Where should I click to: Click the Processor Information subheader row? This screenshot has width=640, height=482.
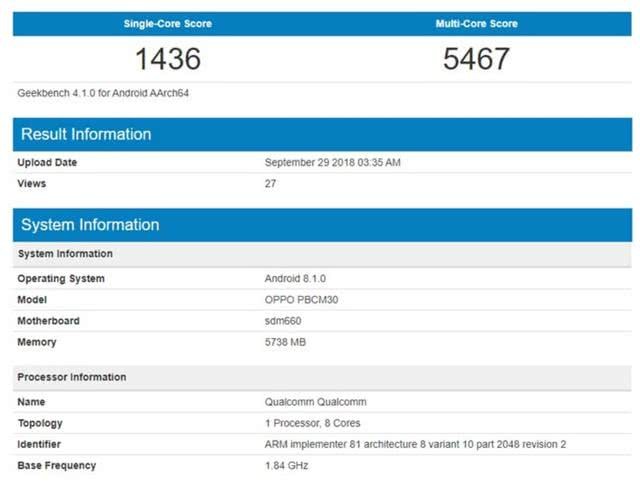tap(322, 378)
